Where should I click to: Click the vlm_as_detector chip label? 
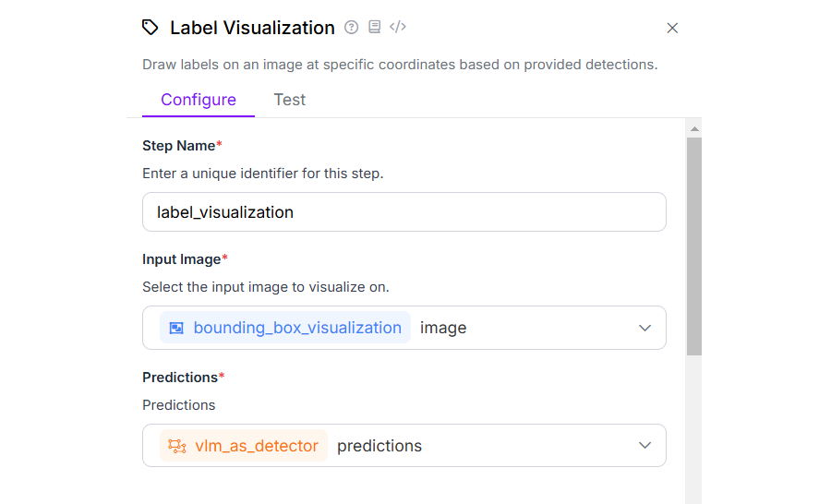click(257, 446)
